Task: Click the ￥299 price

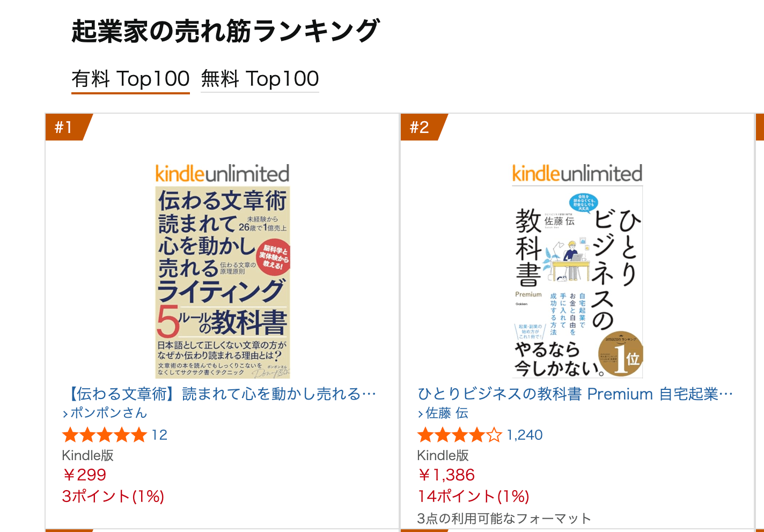Action: coord(84,475)
